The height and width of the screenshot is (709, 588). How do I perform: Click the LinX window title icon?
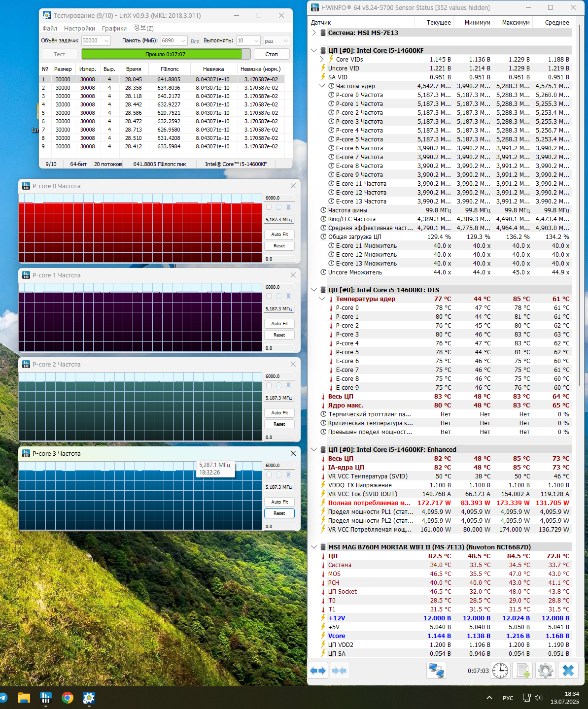pyautogui.click(x=46, y=15)
